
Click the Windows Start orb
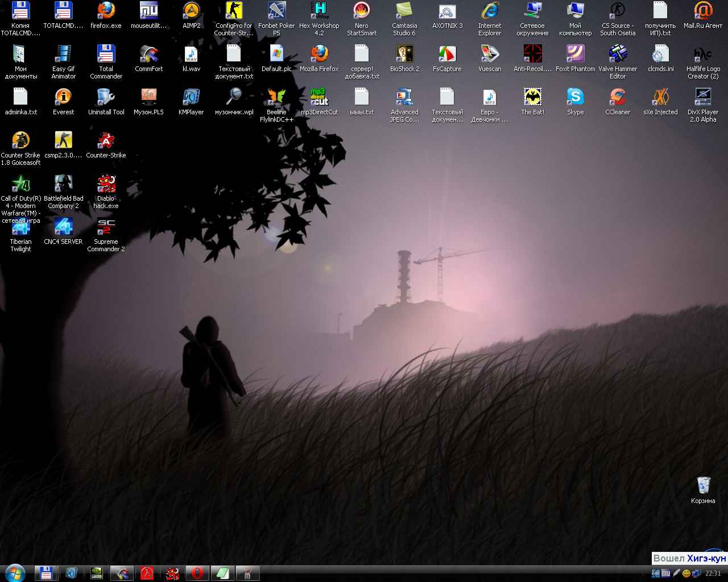(x=14, y=573)
